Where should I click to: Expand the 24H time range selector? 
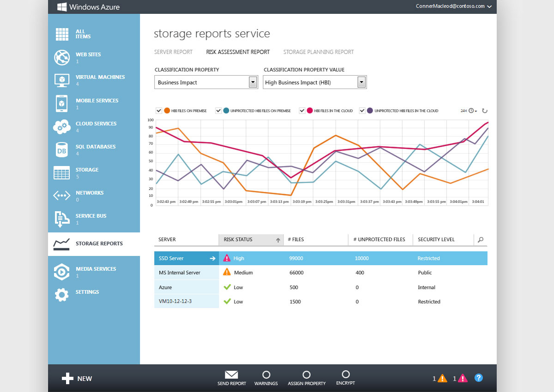click(x=469, y=111)
